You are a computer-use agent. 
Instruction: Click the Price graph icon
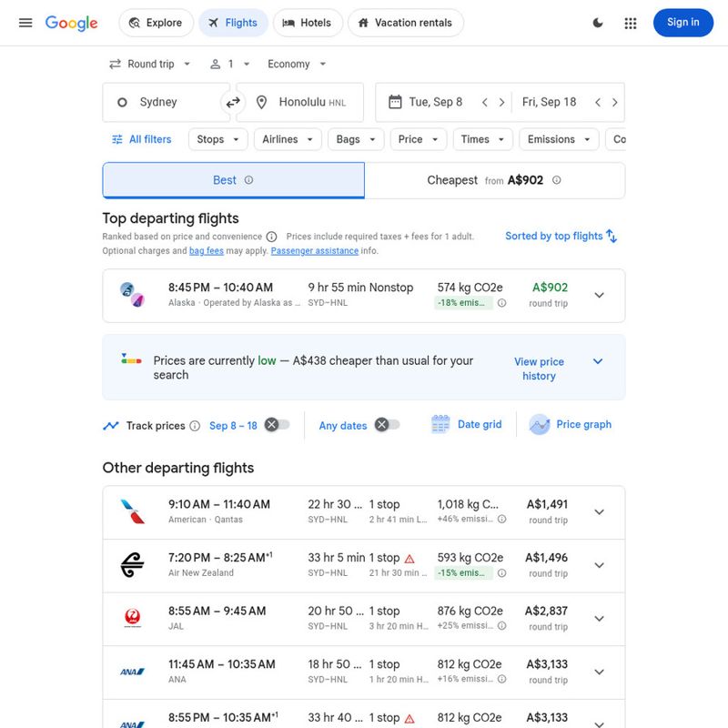540,424
